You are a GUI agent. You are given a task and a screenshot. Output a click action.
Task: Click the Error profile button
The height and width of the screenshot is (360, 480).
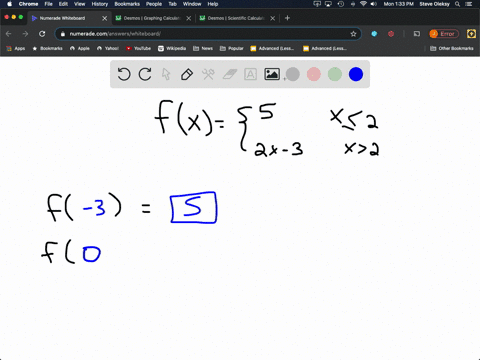[444, 34]
